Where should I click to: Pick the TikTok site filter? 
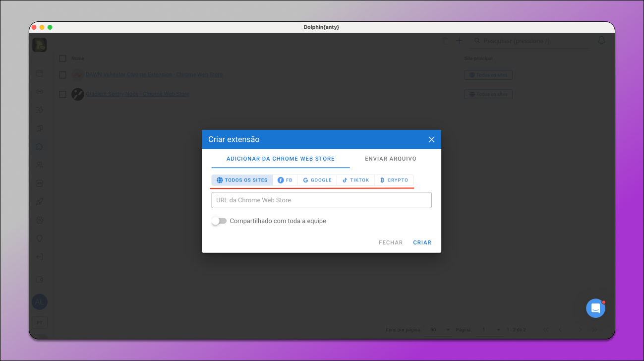pyautogui.click(x=356, y=180)
